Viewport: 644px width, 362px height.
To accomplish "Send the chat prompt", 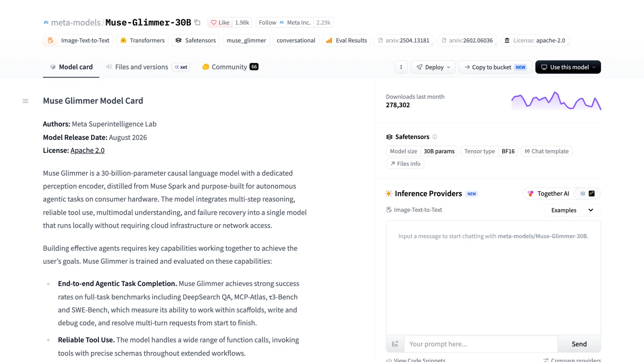I will tap(579, 344).
